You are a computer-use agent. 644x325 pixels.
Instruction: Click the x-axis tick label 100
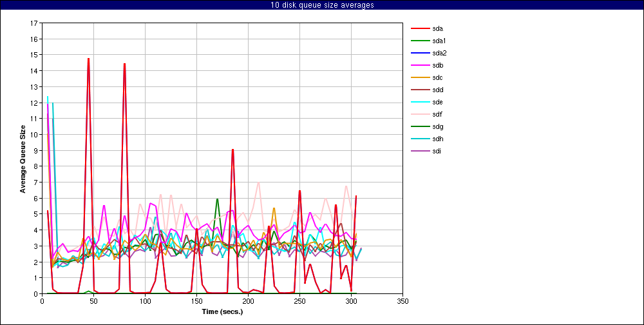point(145,302)
